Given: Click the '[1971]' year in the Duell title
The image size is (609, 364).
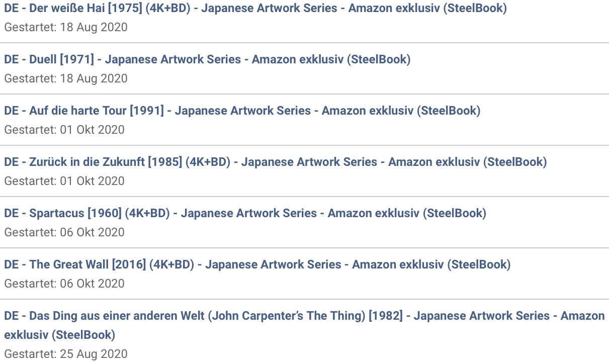Looking at the screenshot, I should (77, 59).
